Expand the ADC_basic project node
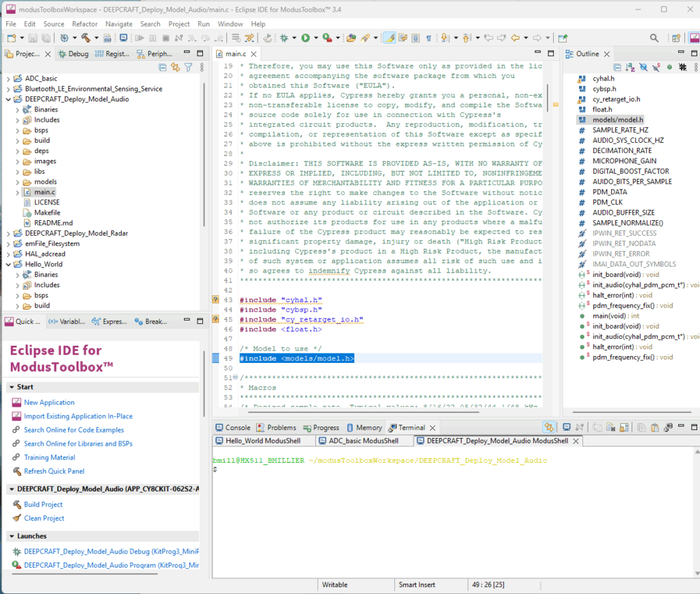Screen dimensions: 700x594 8,79
